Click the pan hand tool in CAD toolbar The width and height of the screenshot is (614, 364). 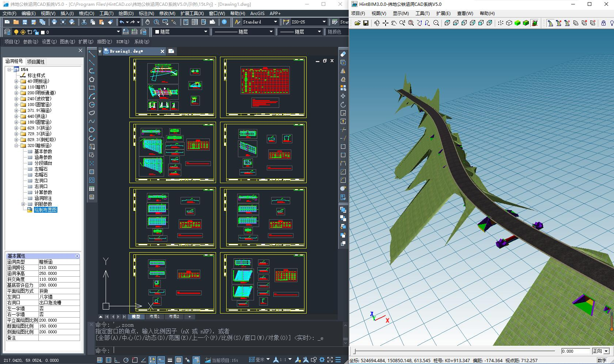[147, 22]
